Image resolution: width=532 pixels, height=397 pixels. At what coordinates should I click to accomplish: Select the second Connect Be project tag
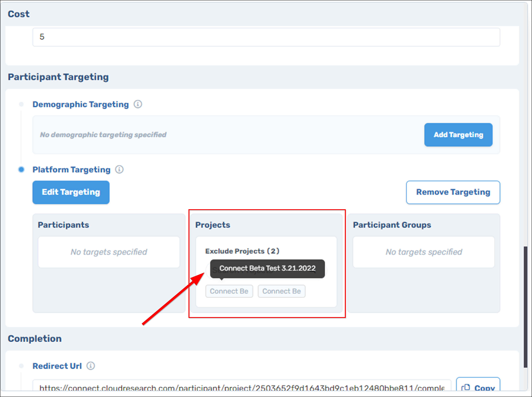click(x=281, y=291)
